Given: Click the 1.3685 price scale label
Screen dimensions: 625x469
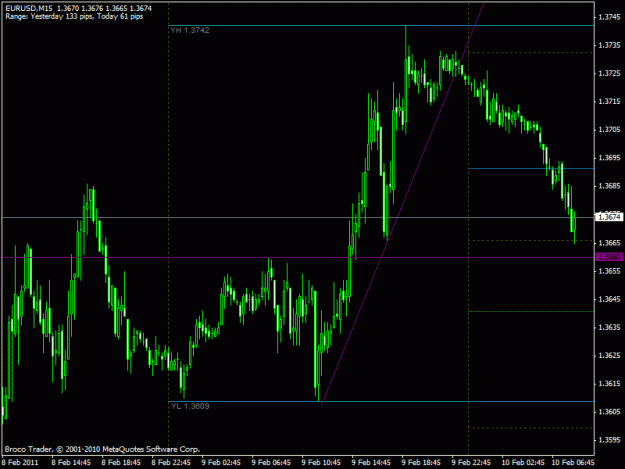Looking at the screenshot, I should click(609, 186).
